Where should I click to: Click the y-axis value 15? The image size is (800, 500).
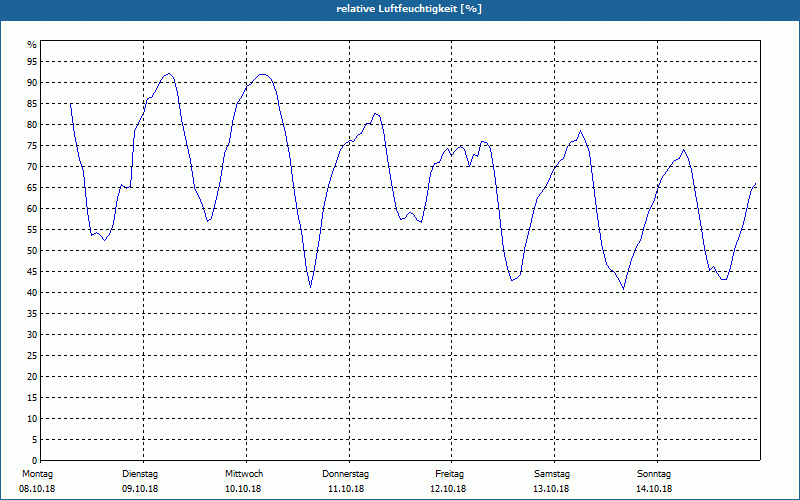click(x=32, y=397)
